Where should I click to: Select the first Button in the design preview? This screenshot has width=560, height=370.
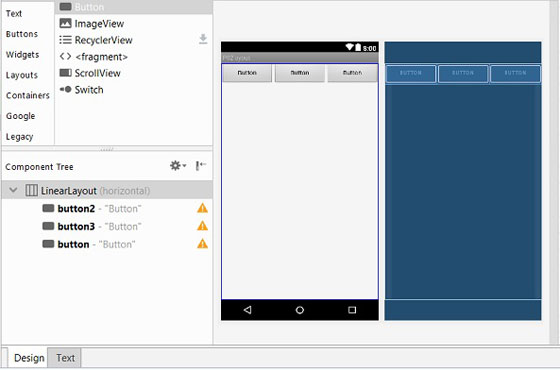click(x=247, y=73)
